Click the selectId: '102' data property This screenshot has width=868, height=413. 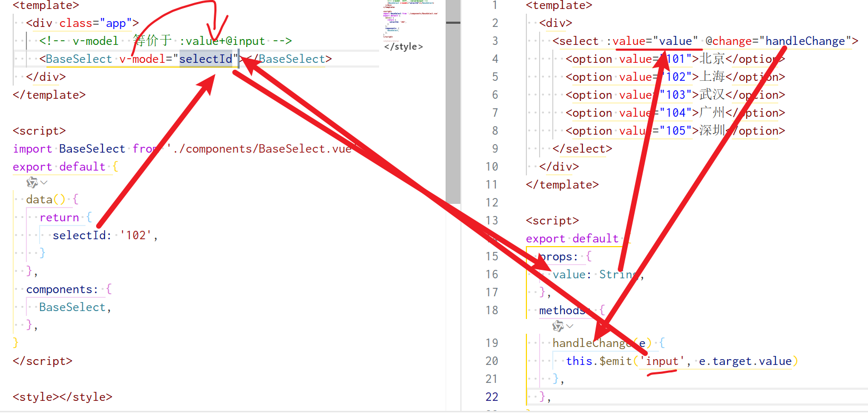(102, 235)
